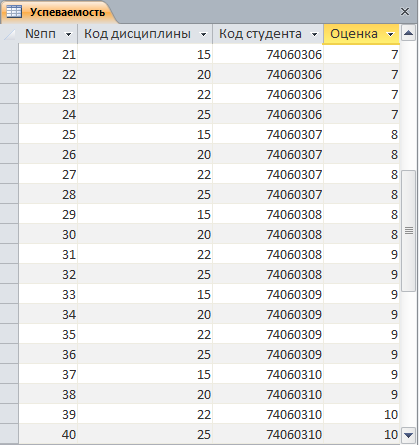Click Код дисциплины cell in row 21
This screenshot has width=420, height=445.
(145, 54)
